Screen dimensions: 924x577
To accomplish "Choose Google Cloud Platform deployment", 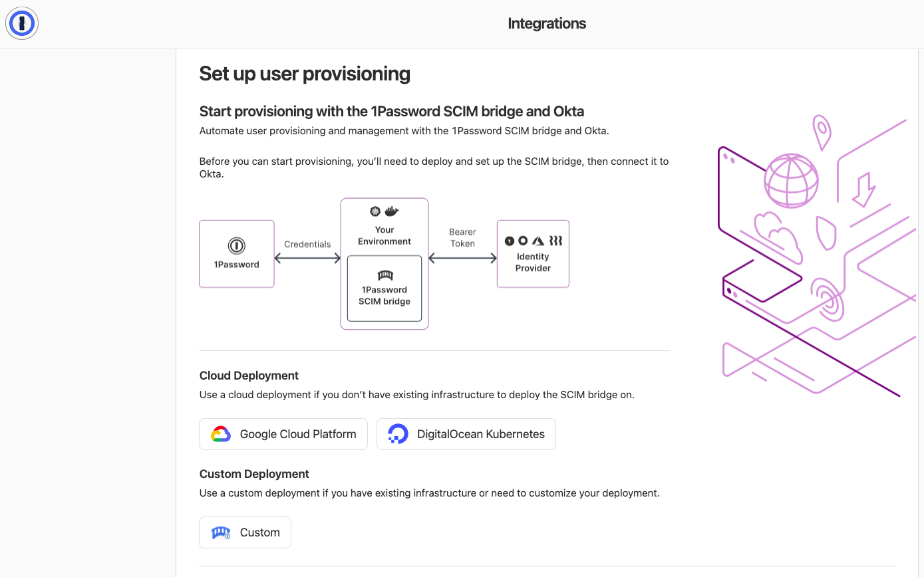I will (x=283, y=433).
